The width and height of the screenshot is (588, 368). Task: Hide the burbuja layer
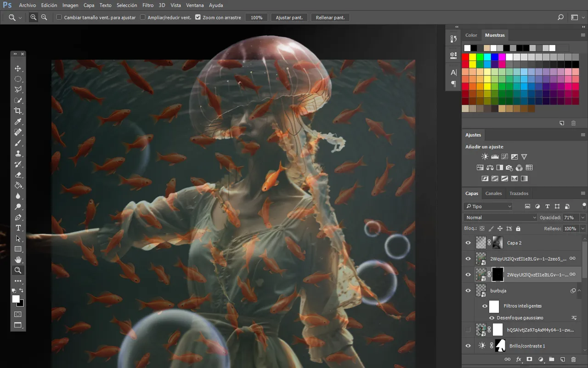point(468,291)
